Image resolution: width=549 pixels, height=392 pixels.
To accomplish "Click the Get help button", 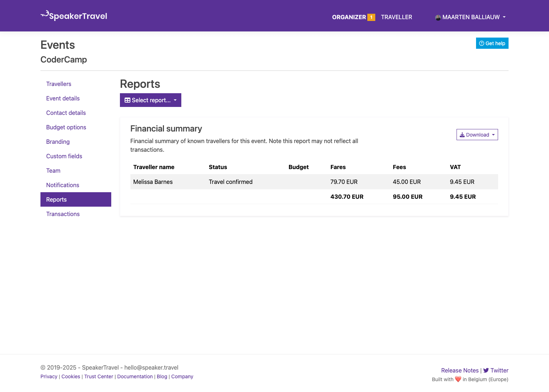I will (492, 43).
